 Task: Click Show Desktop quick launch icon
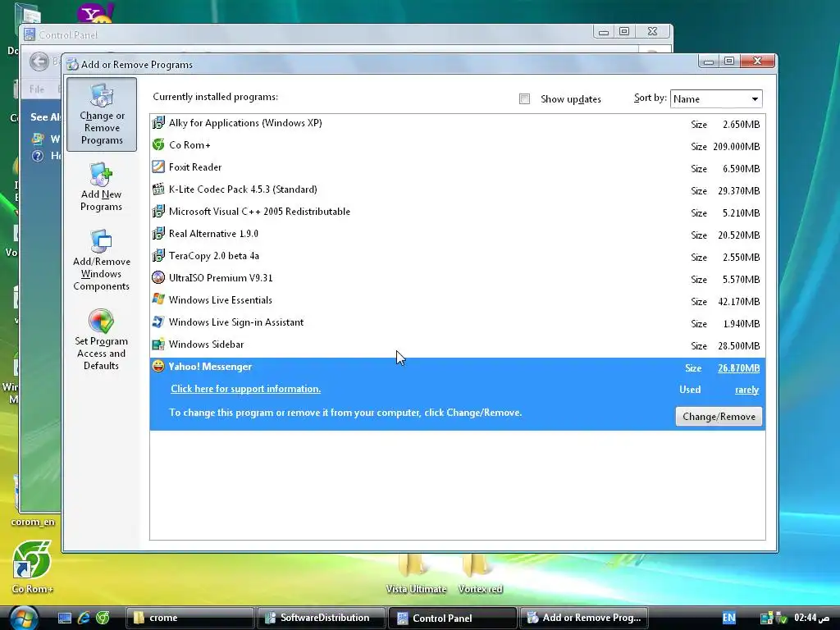coord(65,618)
